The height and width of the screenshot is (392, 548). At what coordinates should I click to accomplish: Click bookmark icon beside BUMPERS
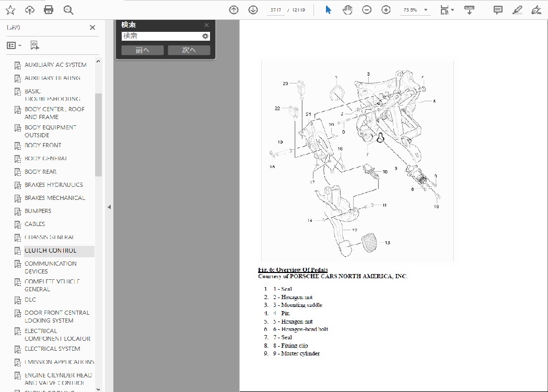pyautogui.click(x=18, y=211)
